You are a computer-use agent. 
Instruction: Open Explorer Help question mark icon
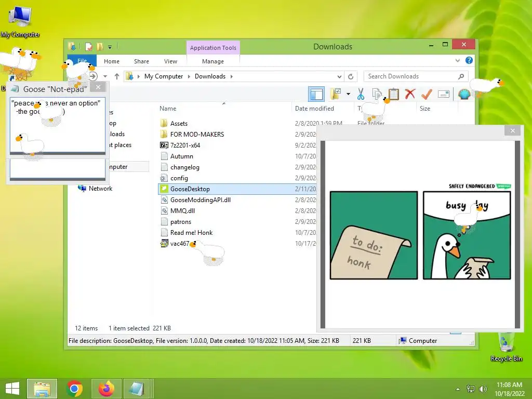coord(469,60)
